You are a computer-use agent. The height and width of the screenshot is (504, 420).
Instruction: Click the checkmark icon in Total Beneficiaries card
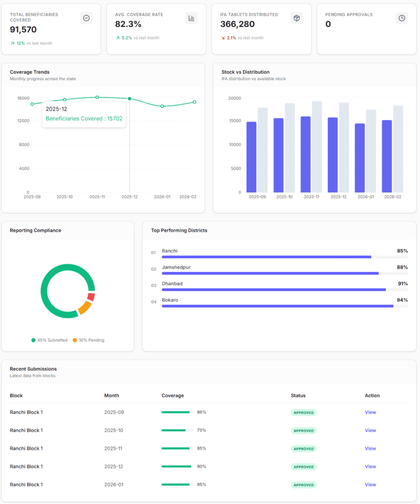86,18
